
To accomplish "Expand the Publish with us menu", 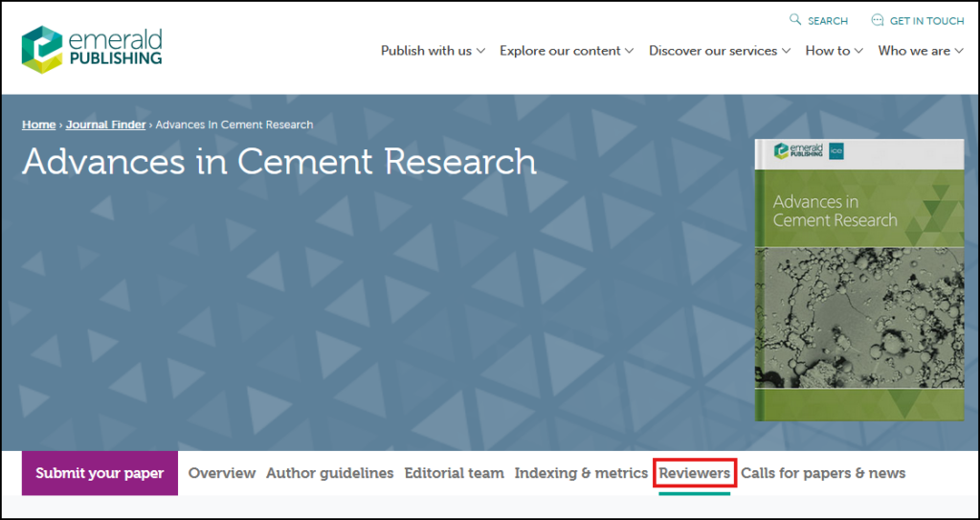I will click(433, 51).
